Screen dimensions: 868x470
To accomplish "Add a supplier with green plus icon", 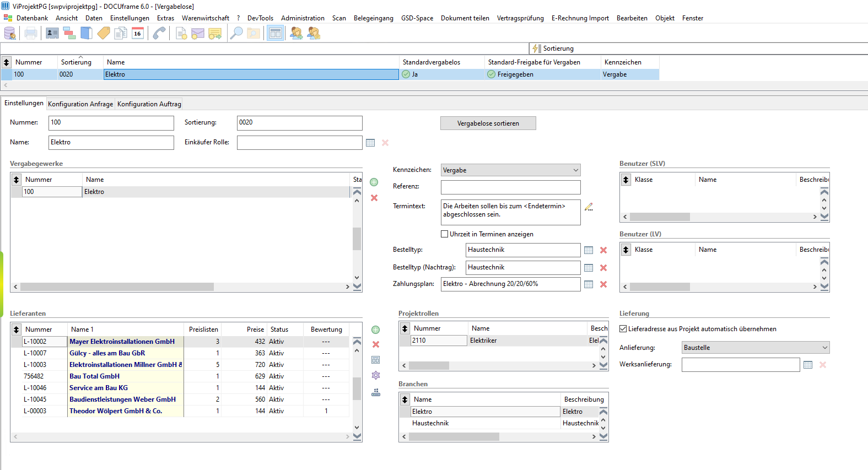I will click(376, 329).
